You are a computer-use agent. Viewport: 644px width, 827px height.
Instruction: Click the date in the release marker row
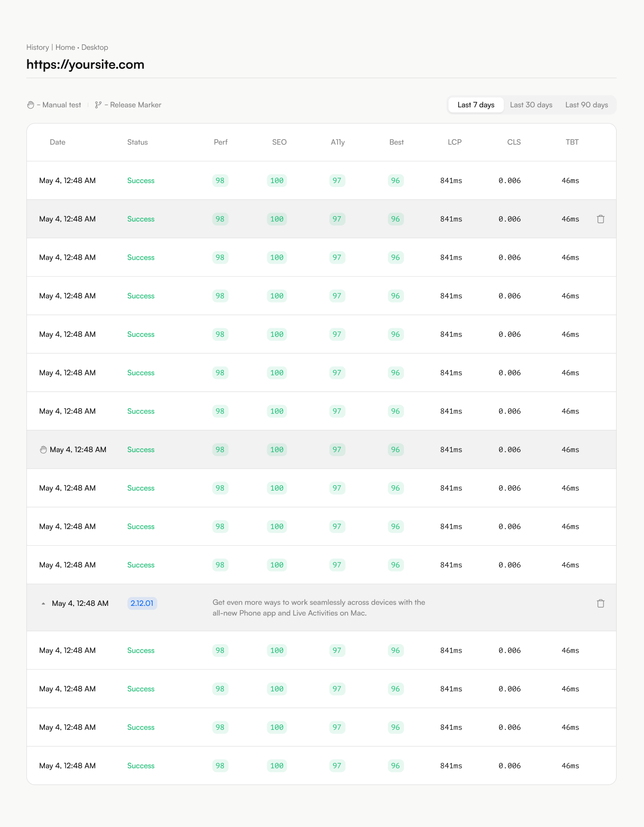click(x=80, y=603)
